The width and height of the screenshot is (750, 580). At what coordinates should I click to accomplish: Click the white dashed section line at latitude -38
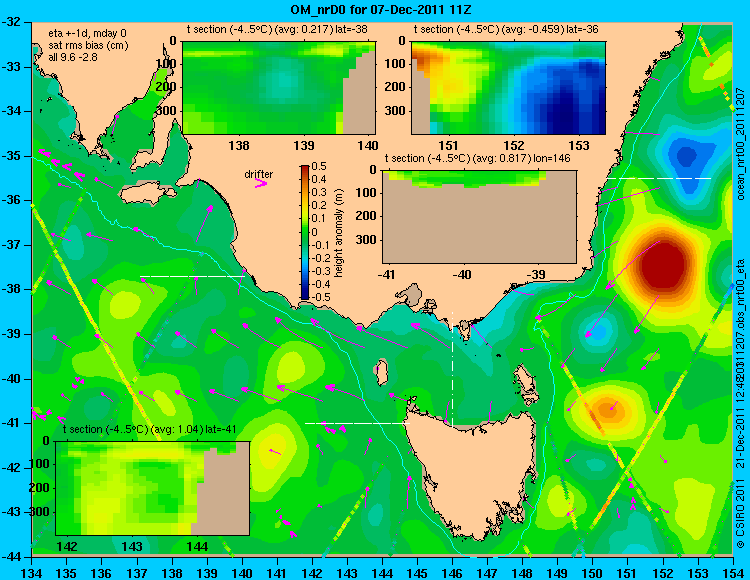pos(192,276)
